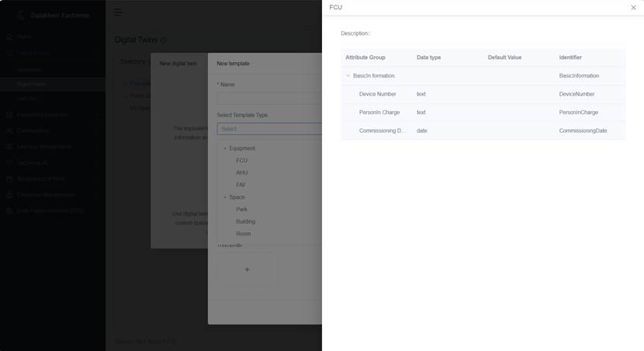Click the template Name input field

[x=268, y=99]
